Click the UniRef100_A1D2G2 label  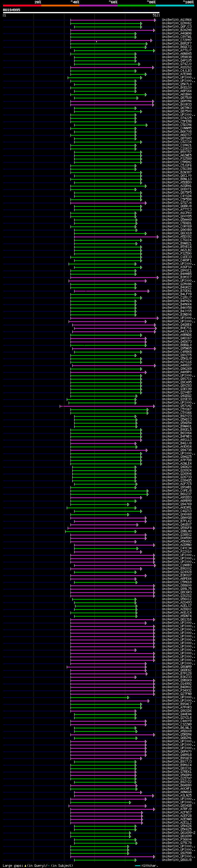tap(177, 67)
